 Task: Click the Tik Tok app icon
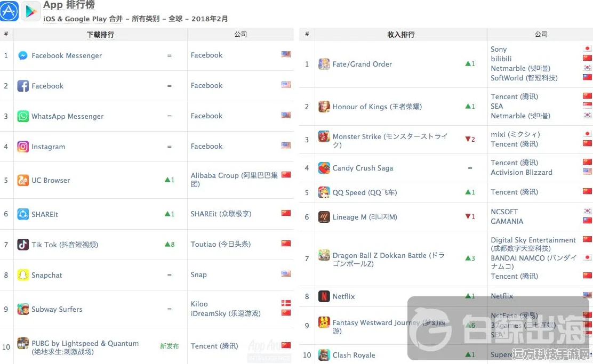pyautogui.click(x=23, y=245)
